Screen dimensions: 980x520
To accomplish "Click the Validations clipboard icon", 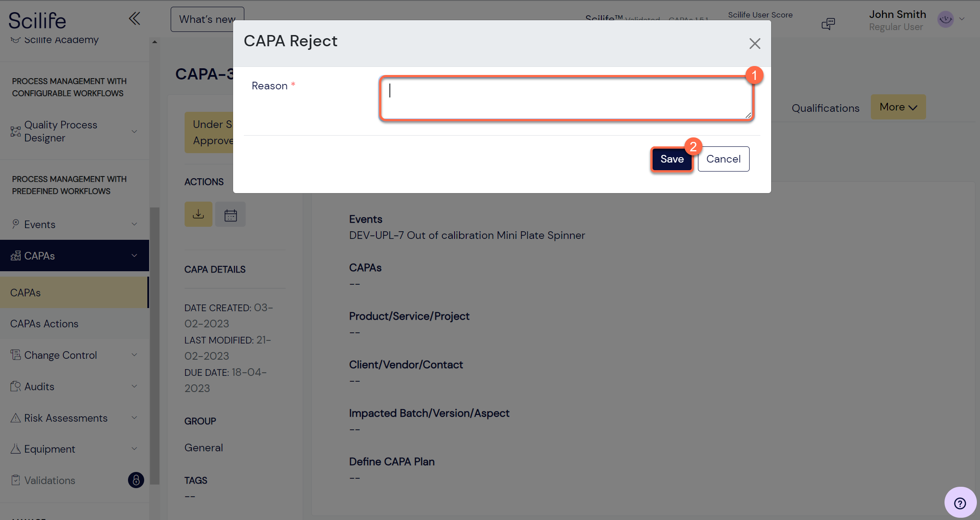I will pos(16,480).
